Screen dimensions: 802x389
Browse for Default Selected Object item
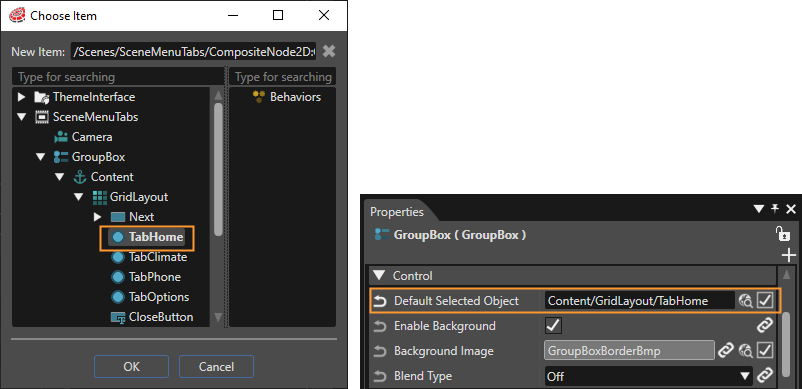(x=746, y=301)
